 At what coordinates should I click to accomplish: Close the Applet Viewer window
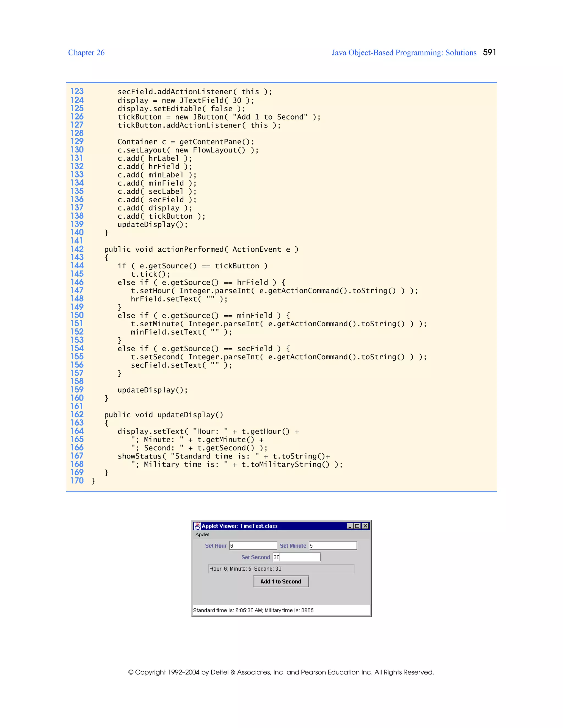tap(366, 526)
